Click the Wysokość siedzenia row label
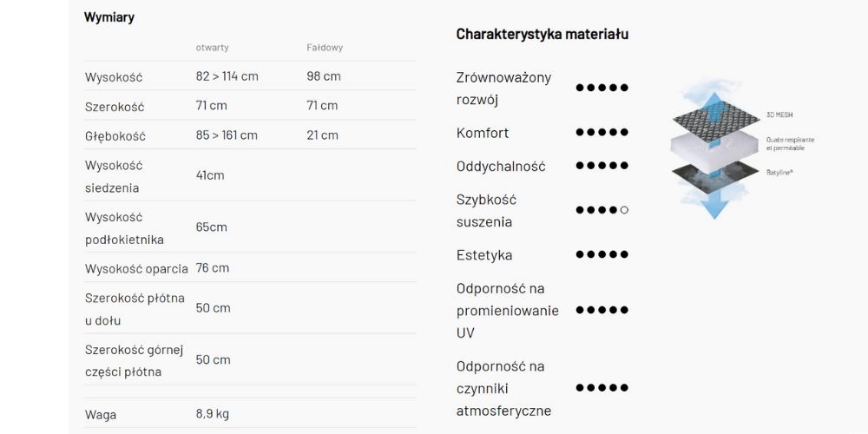This screenshot has width=868, height=434. pyautogui.click(x=114, y=176)
